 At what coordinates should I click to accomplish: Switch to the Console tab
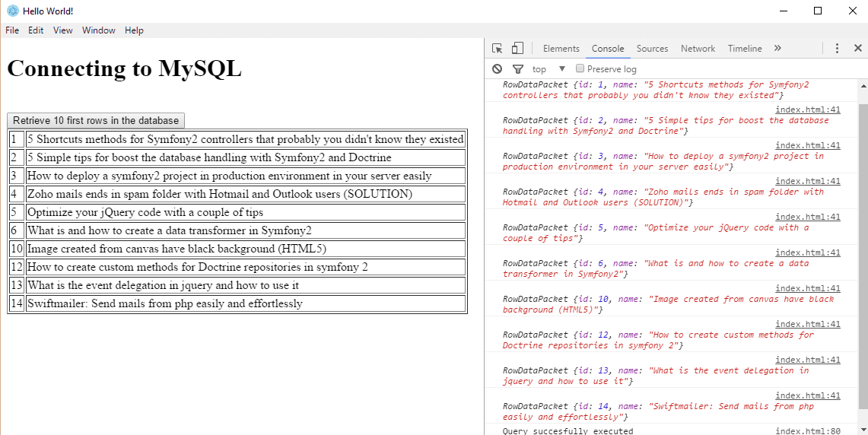pyautogui.click(x=608, y=48)
